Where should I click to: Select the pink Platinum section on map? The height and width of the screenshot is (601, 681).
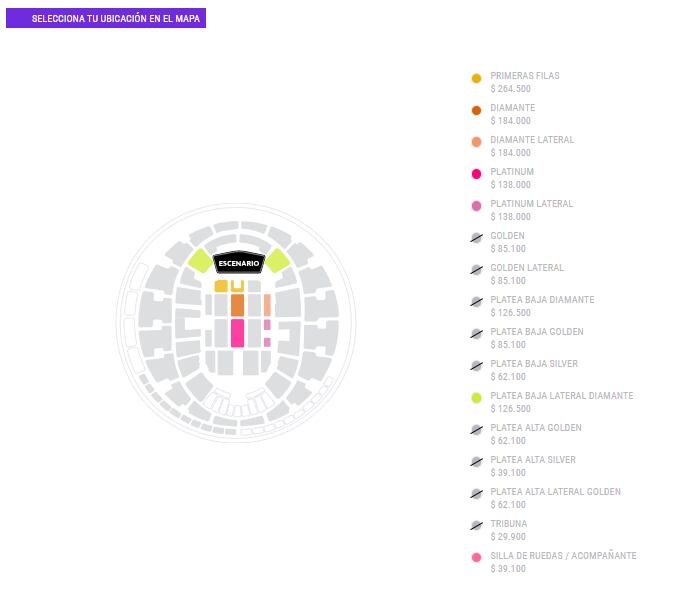(237, 333)
